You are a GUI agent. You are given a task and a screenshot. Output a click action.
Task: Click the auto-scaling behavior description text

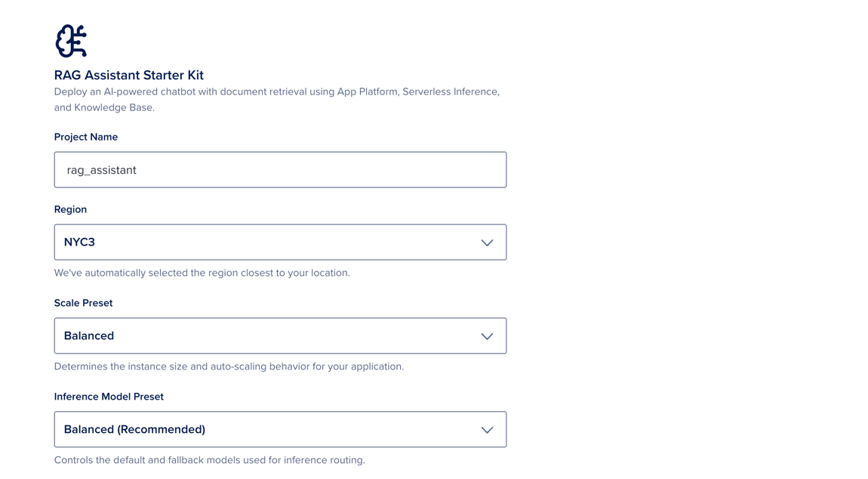click(229, 366)
